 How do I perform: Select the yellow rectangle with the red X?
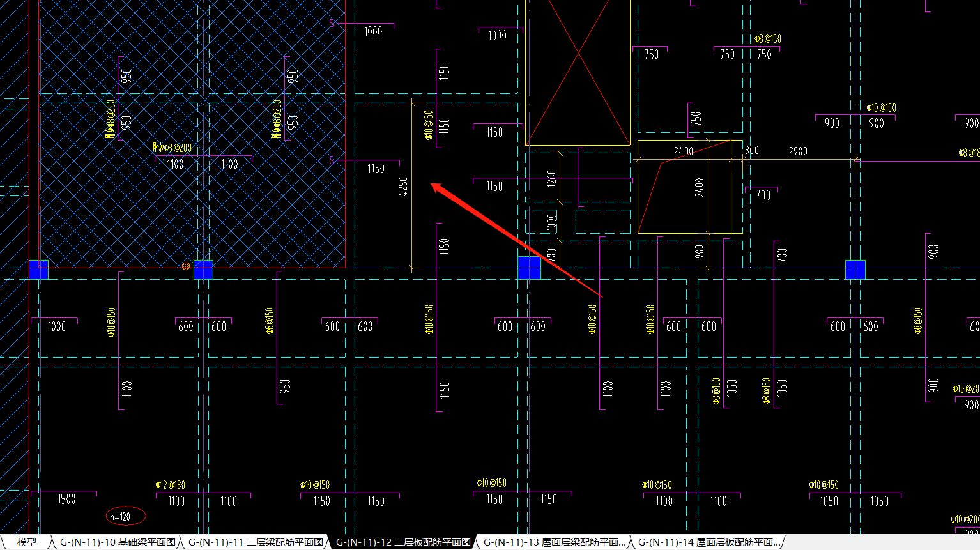(578, 72)
